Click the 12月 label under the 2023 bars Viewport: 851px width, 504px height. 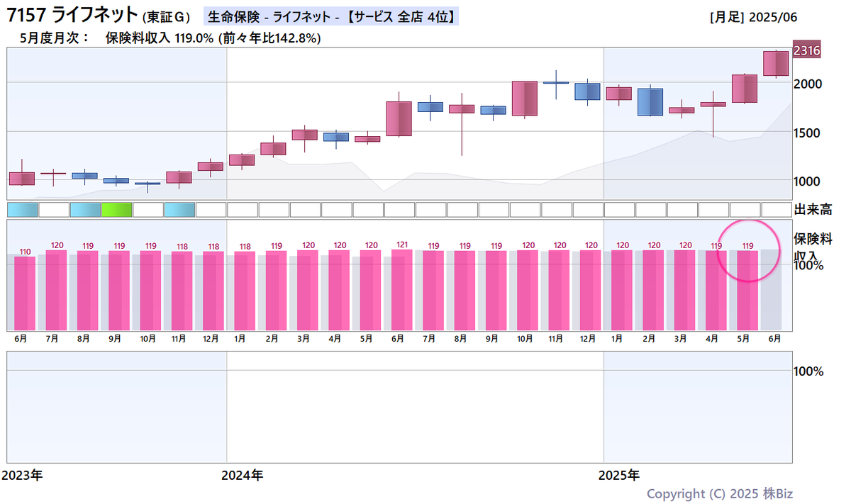click(210, 339)
